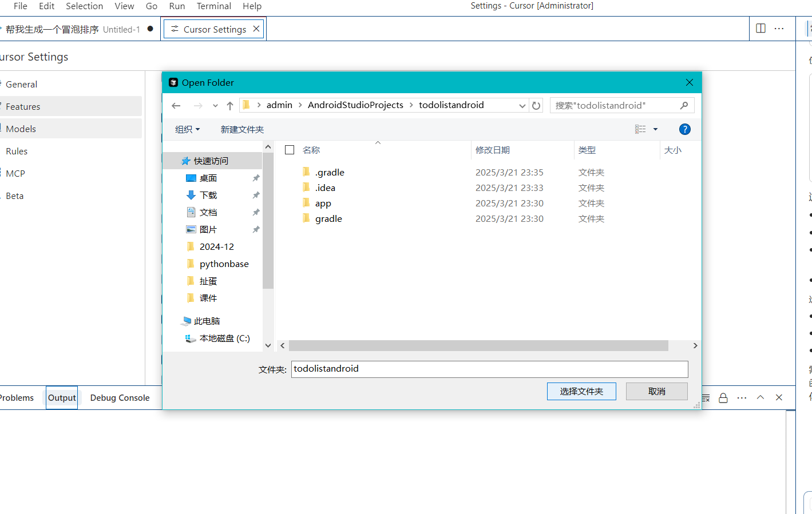The width and height of the screenshot is (812, 514).
Task: Unpin 桌面 from Quick access
Action: point(256,178)
